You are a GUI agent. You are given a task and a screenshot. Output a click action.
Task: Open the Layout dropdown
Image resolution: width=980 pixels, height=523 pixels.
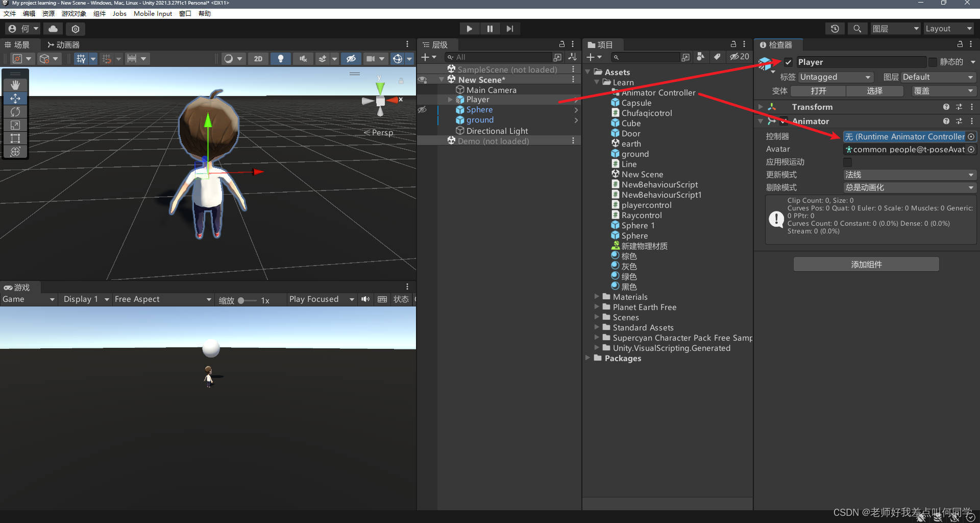click(x=949, y=29)
